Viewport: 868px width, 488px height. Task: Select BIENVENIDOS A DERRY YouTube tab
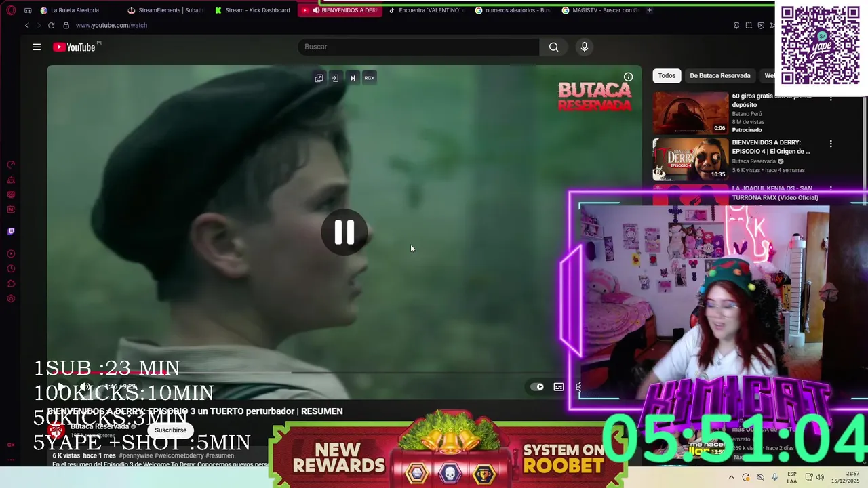point(340,10)
